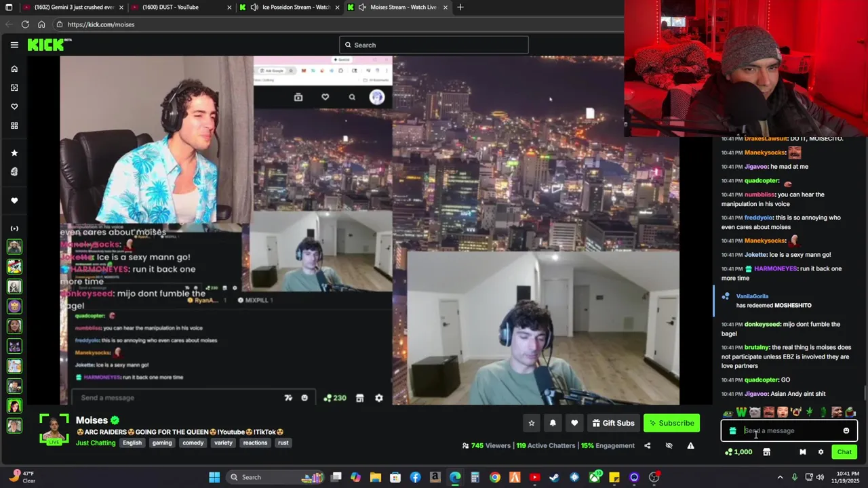Open the first followed channel avatar in sidebar
868x488 pixels.
[x=14, y=247]
